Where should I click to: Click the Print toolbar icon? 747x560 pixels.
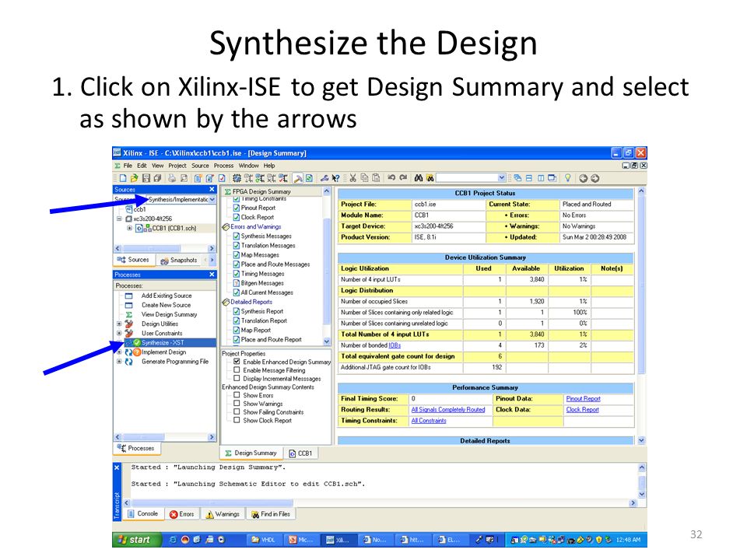172,178
